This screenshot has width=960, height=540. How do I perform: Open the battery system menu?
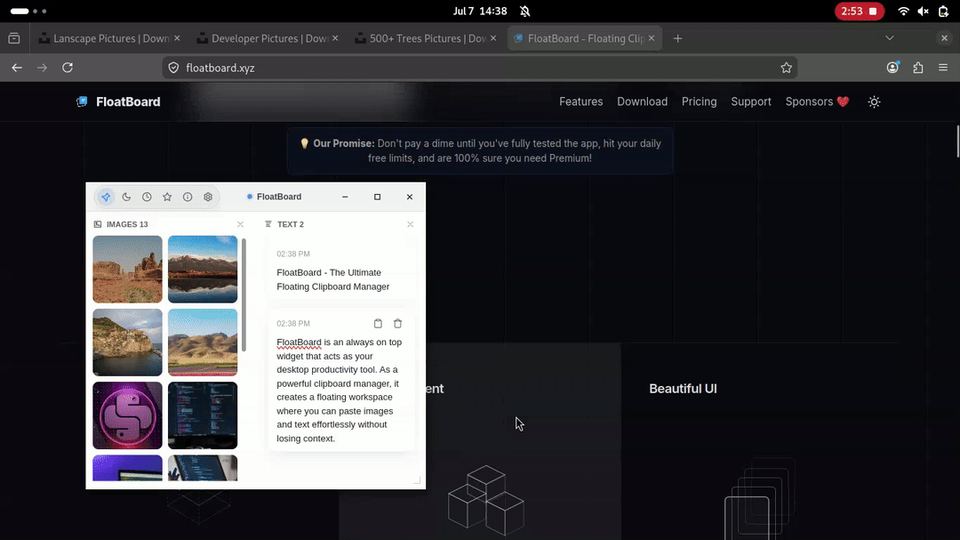click(x=943, y=11)
